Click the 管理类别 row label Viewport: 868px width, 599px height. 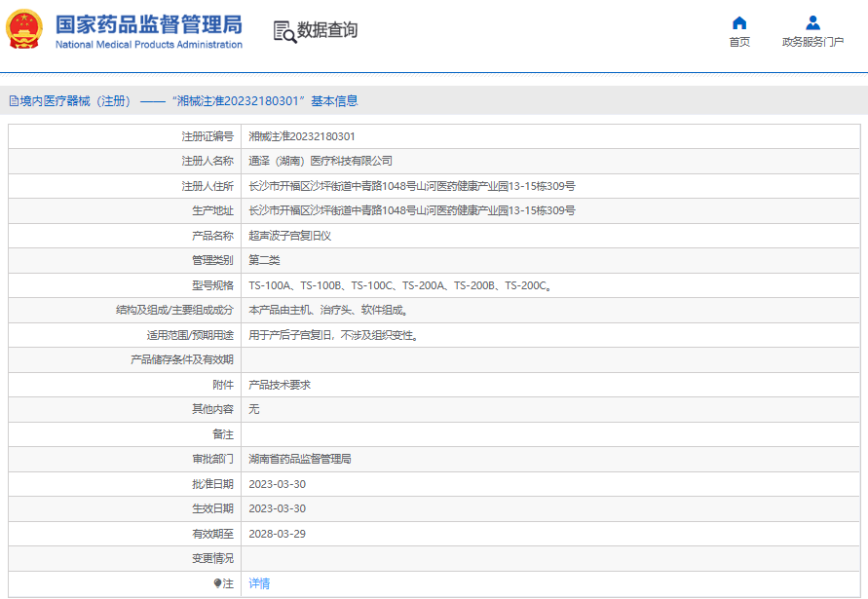click(x=212, y=260)
